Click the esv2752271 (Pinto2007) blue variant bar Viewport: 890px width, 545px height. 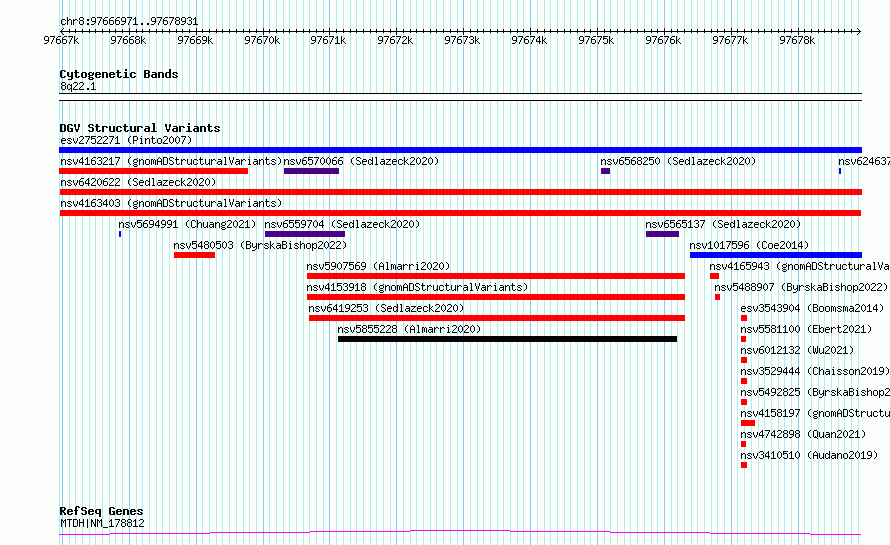coord(460,150)
